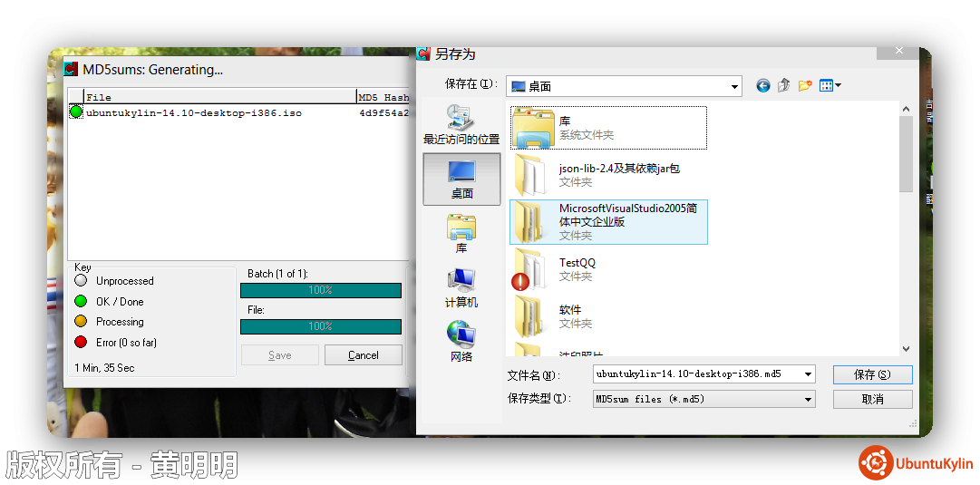Click the file list scrollbar down arrow

pos(906,348)
